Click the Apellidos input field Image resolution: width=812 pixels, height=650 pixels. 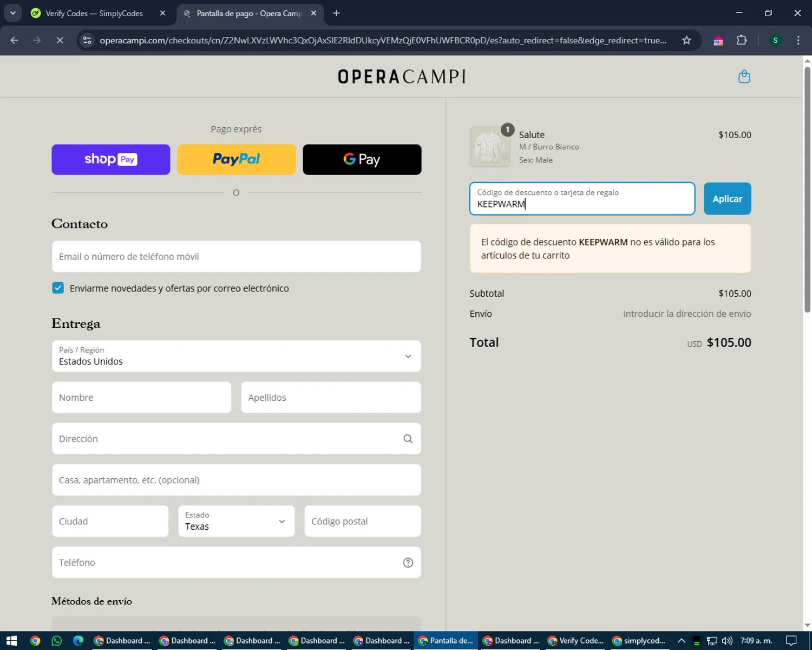click(x=331, y=397)
